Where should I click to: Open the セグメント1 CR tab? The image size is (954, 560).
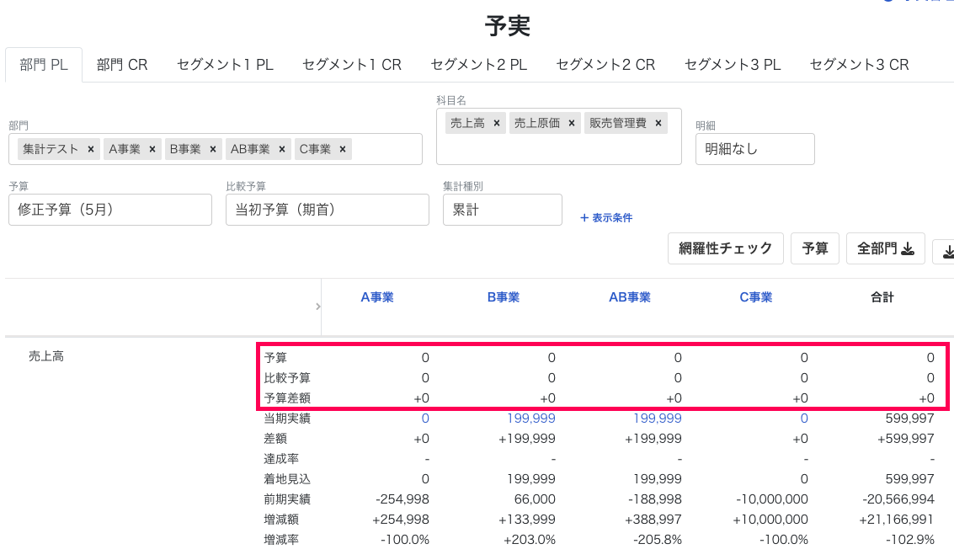[352, 65]
